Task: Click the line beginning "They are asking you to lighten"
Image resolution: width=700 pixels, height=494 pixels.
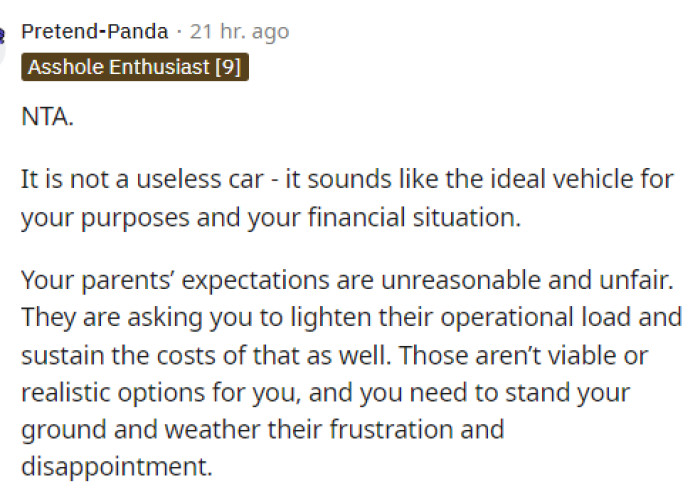Action: [351, 318]
